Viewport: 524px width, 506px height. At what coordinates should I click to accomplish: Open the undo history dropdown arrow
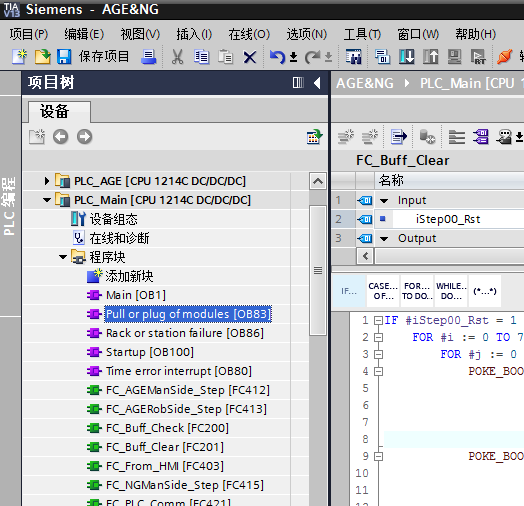point(293,57)
